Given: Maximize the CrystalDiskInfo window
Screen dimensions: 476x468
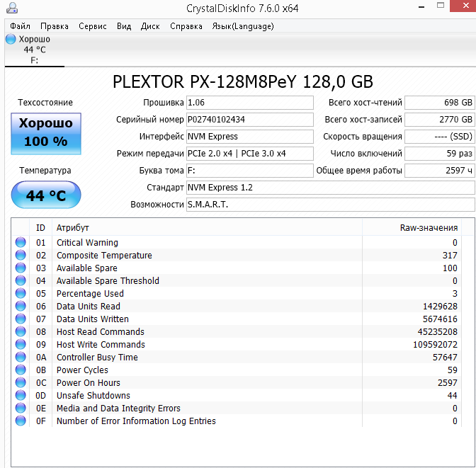Looking at the screenshot, I should tap(441, 6).
